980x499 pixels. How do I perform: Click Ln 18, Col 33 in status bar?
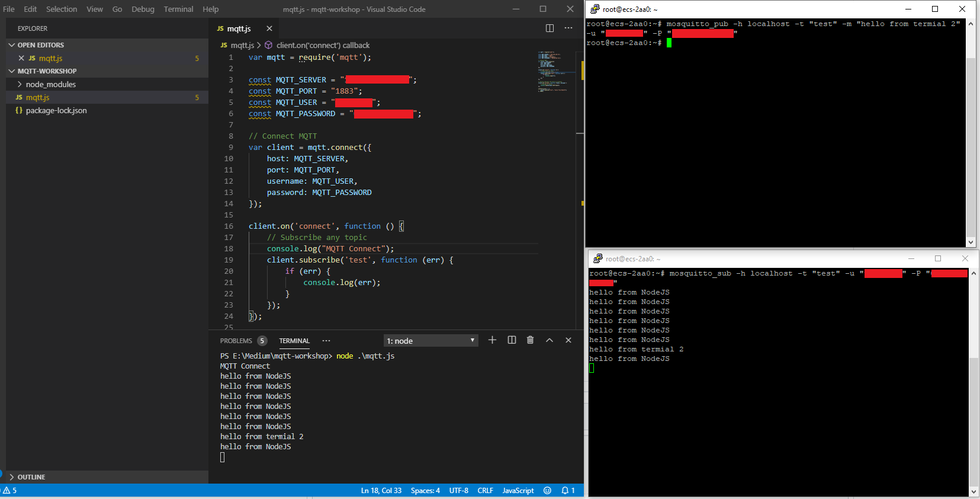coord(381,491)
